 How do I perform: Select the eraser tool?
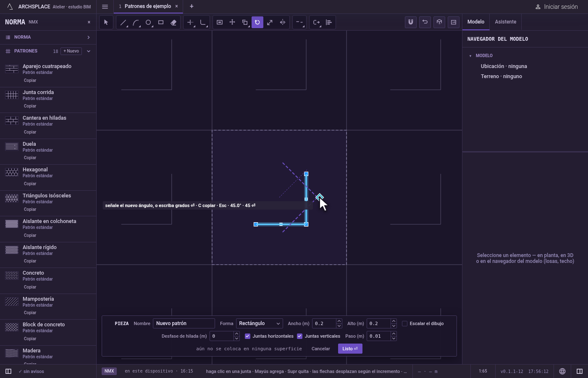pos(173,22)
